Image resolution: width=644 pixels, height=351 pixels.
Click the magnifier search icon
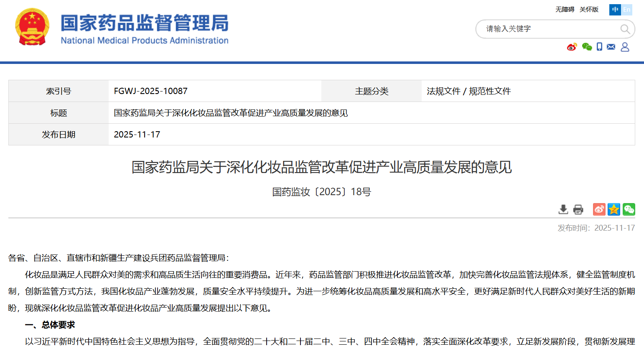pyautogui.click(x=625, y=29)
